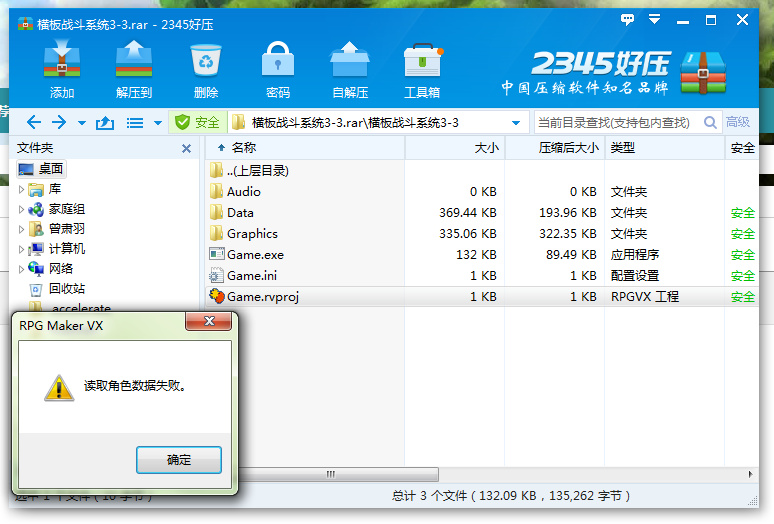Screen dimensions: 774x524
Task: Sort by the 安全 column header
Action: [x=742, y=148]
